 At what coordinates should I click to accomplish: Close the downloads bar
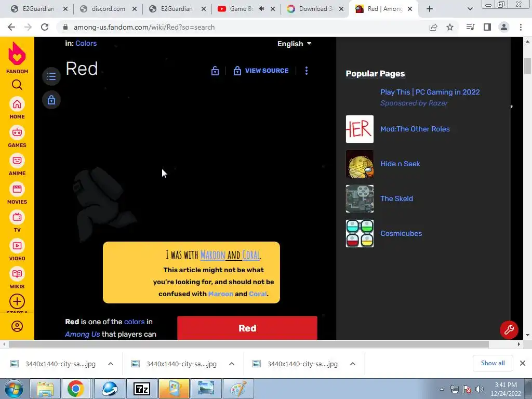pos(523,363)
